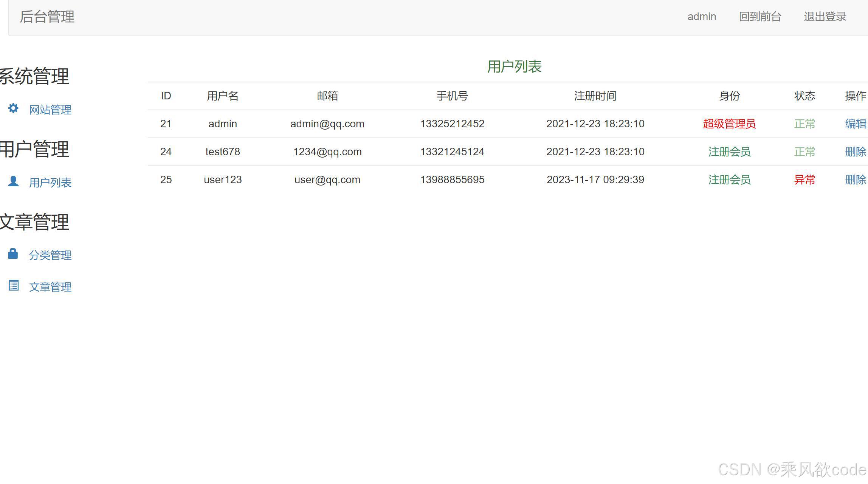The height and width of the screenshot is (484, 868).
Task: Open the 文章管理 link under 文章管理 heading
Action: click(50, 287)
